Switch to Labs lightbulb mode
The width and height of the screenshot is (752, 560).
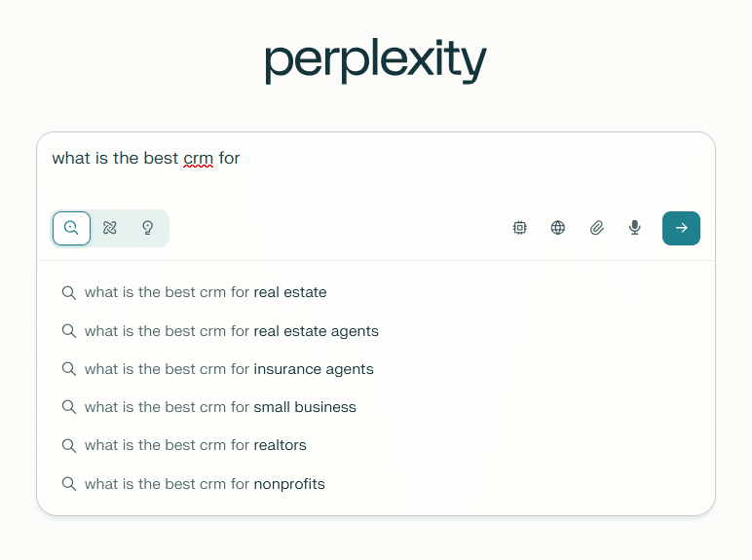(148, 228)
